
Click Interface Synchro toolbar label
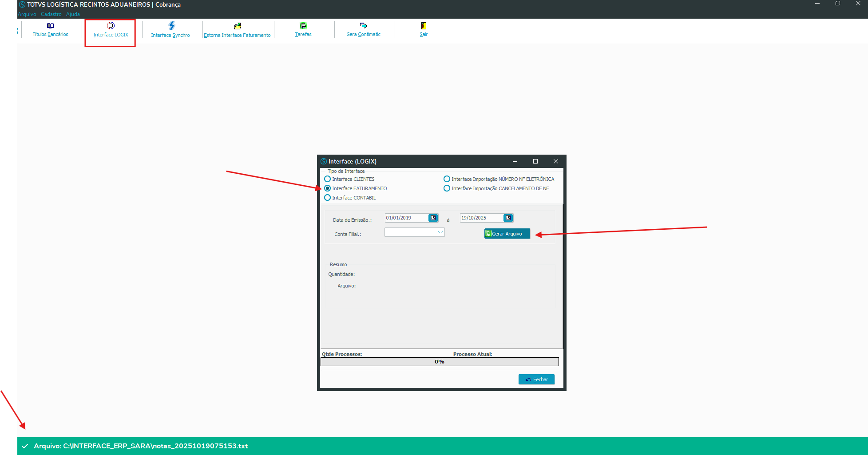point(170,35)
